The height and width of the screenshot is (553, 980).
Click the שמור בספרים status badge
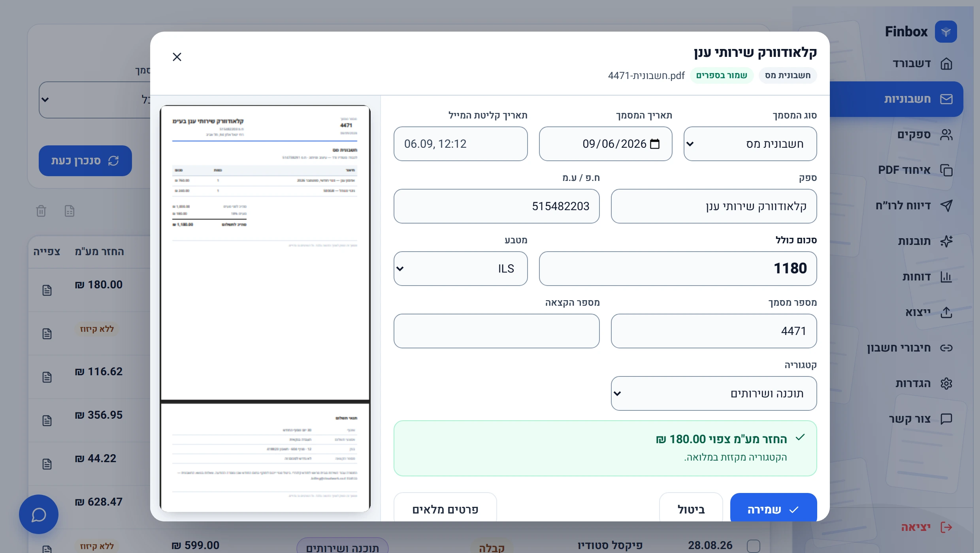point(722,75)
